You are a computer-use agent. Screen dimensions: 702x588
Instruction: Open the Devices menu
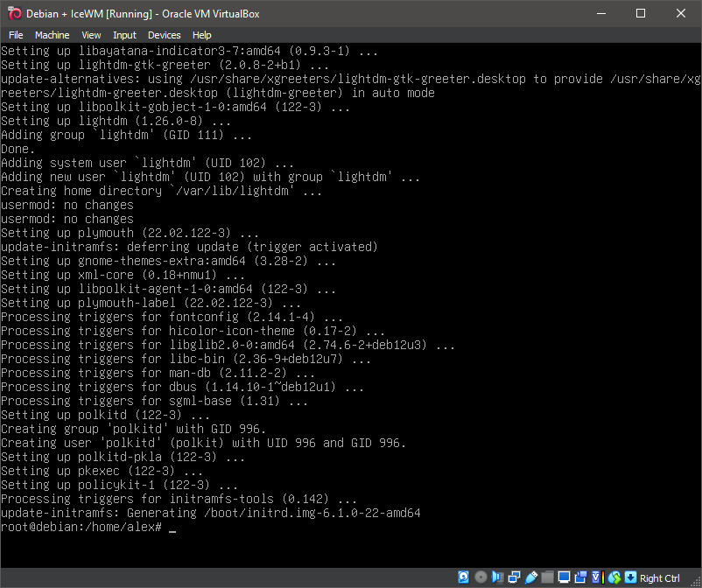coord(164,34)
